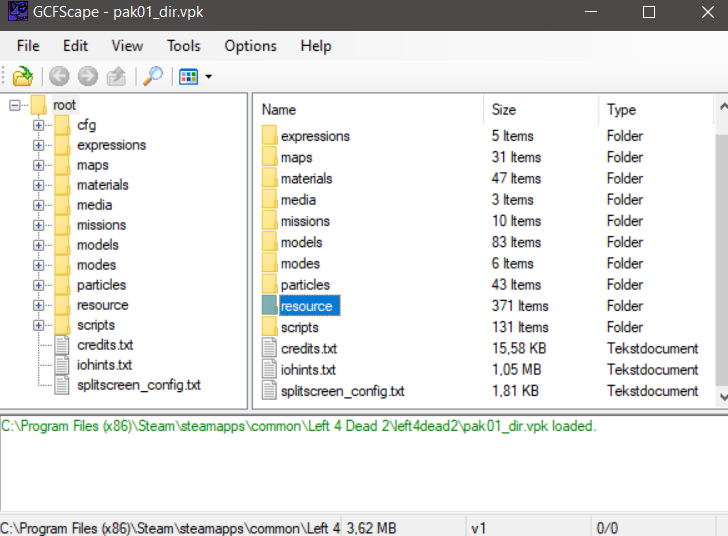
Task: Click the Back navigation arrow icon
Action: point(59,76)
